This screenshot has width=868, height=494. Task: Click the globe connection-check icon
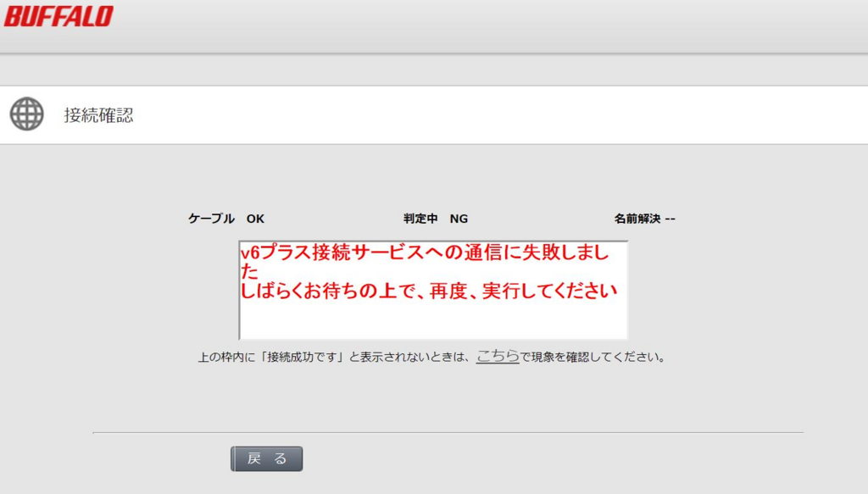(26, 114)
